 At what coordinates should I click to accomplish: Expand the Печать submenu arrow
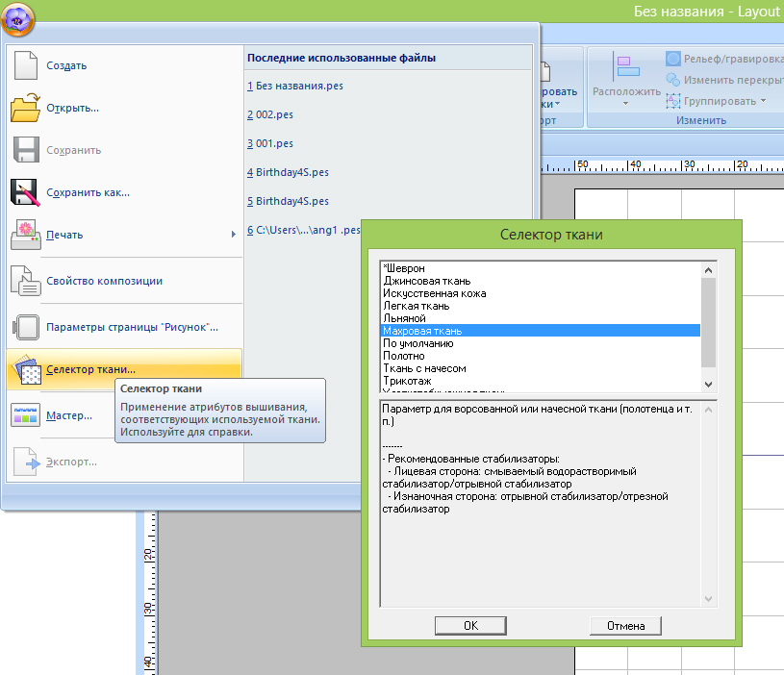click(234, 235)
